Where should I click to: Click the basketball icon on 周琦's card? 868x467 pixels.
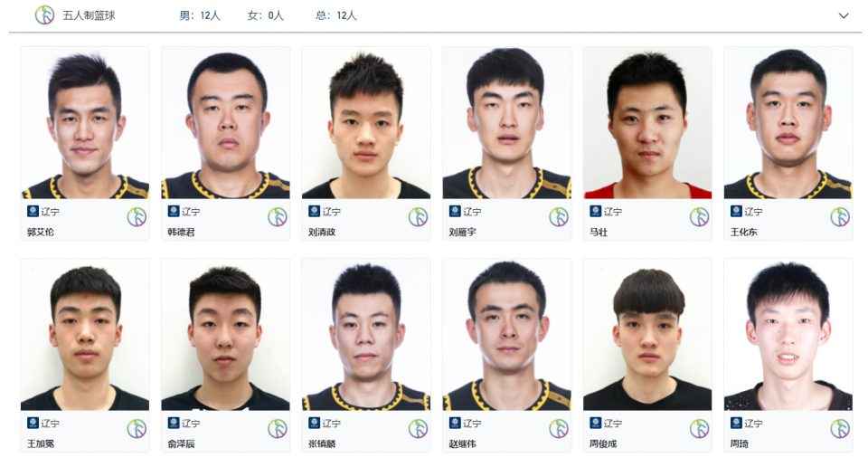pyautogui.click(x=840, y=428)
